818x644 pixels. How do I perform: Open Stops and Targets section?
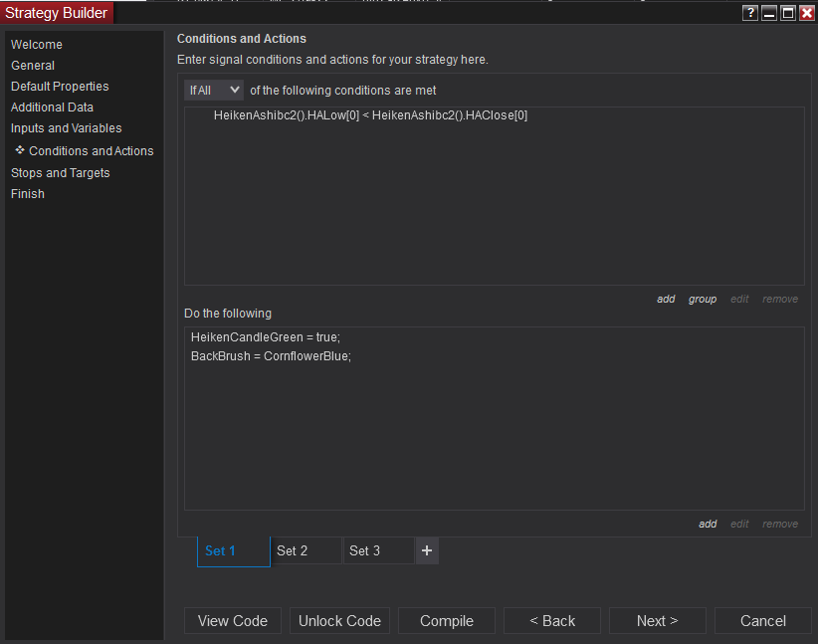tap(61, 173)
